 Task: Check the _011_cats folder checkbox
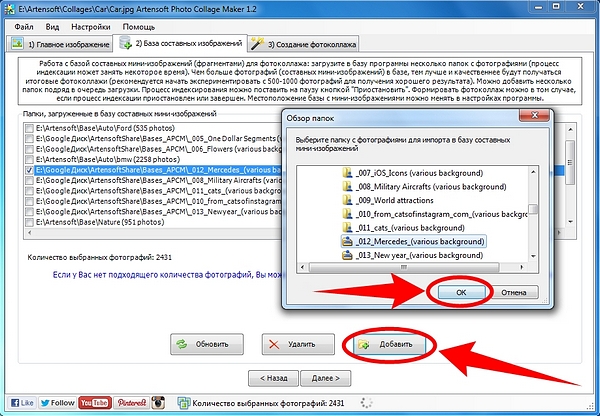pos(29,191)
